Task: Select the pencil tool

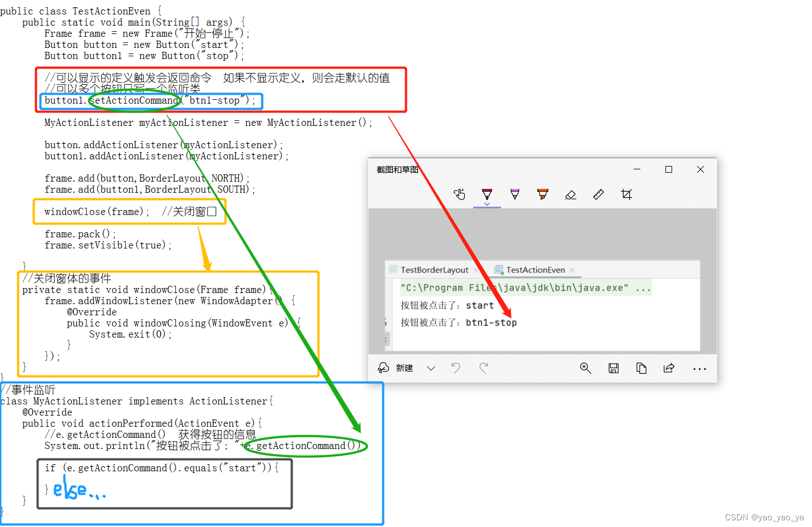Action: click(515, 194)
